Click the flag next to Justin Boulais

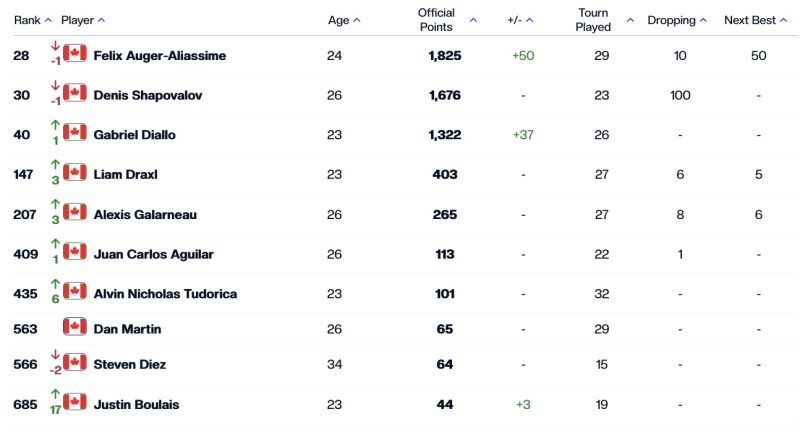click(x=75, y=404)
